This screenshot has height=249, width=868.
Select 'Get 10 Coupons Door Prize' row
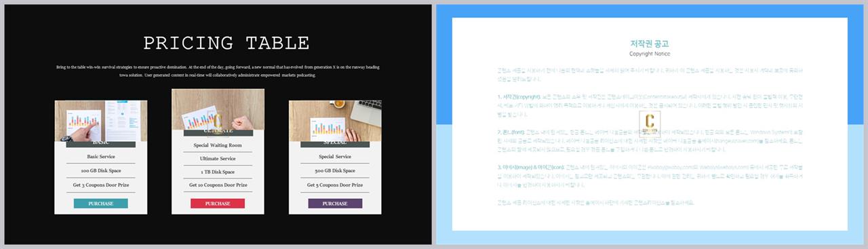point(218,185)
